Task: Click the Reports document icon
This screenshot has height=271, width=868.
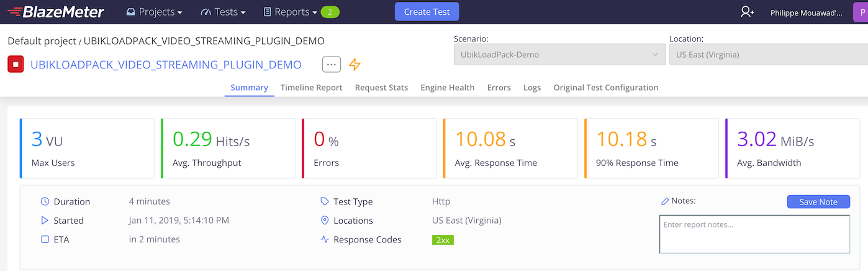Action: [x=267, y=12]
